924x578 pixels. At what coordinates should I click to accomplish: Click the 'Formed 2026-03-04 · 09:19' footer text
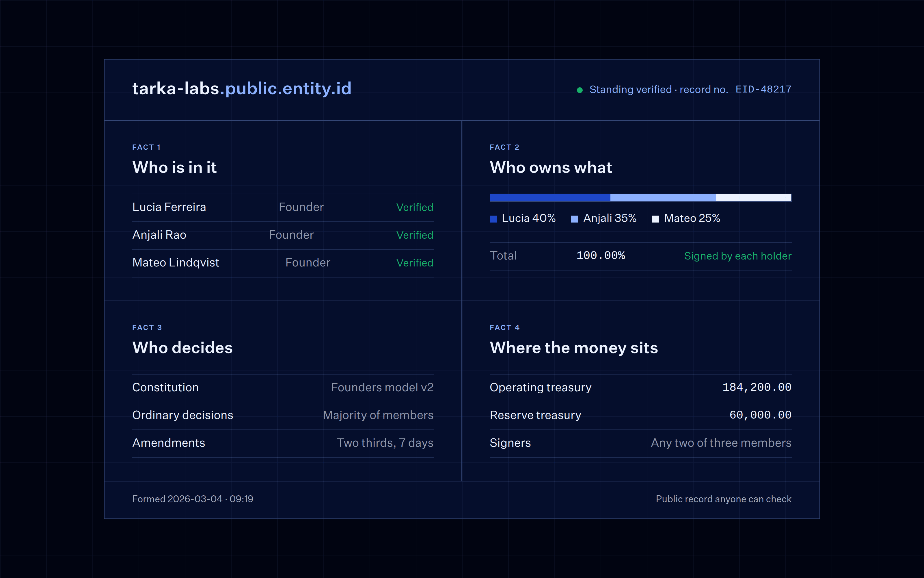(x=193, y=499)
